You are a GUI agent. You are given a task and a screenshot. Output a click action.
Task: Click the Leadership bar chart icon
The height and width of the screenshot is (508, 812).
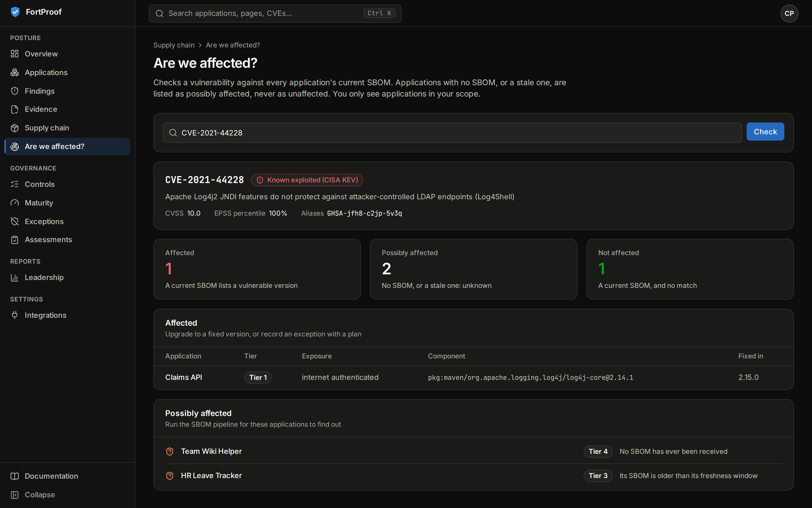pos(14,277)
